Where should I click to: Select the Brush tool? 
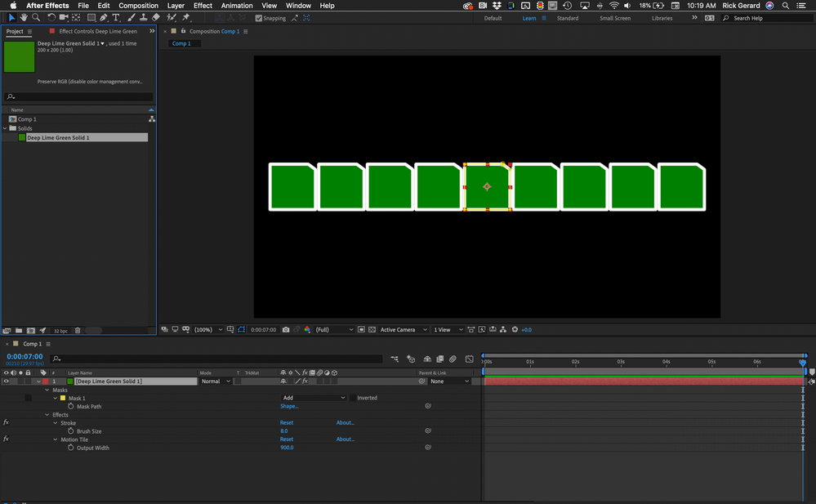132,18
